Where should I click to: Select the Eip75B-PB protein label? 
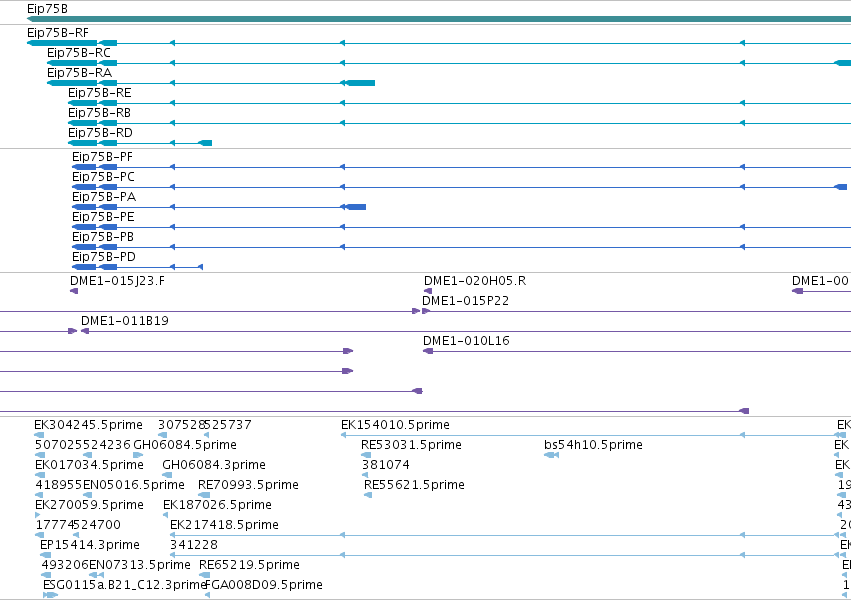[103, 238]
